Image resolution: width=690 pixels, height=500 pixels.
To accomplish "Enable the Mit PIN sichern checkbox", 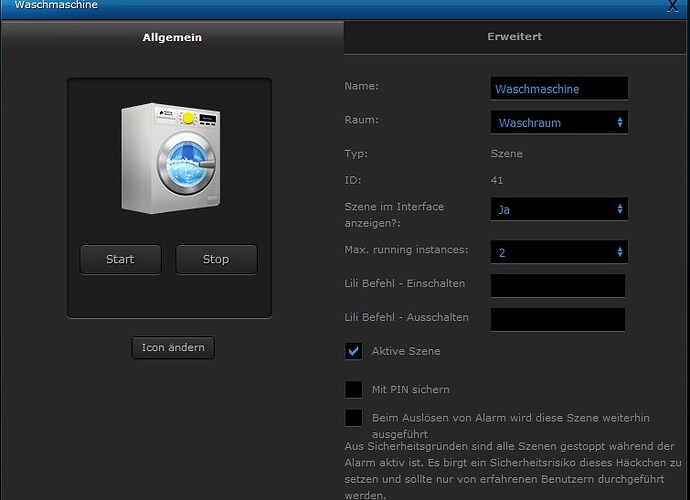I will click(x=353, y=389).
